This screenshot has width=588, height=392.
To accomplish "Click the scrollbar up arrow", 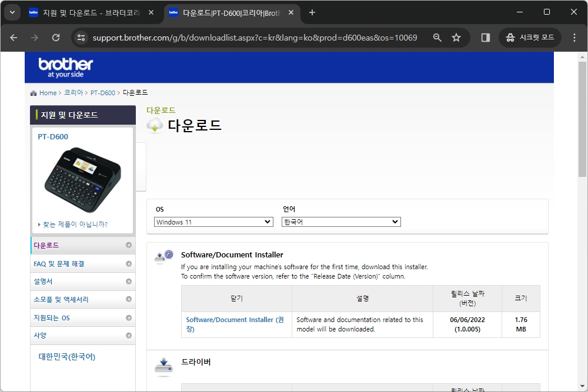I will [x=582, y=57].
